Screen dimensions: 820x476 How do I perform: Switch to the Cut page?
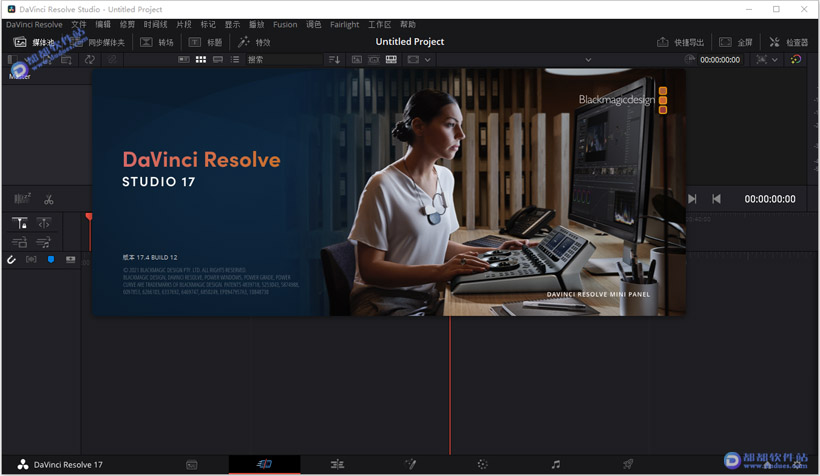[x=264, y=464]
